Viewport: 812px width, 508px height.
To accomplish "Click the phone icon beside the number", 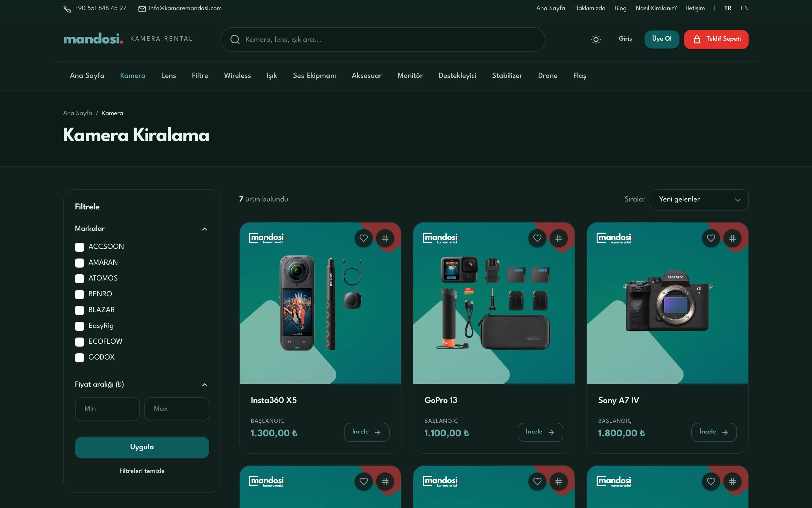I will click(x=67, y=9).
